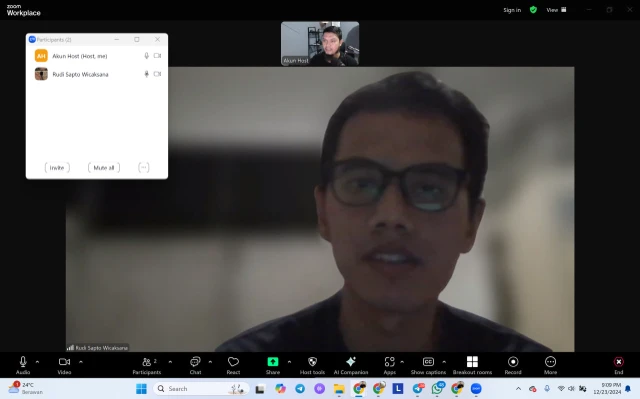Screen dimensions: 640x399
Task: Click the Participants toolbar button
Action: point(147,365)
